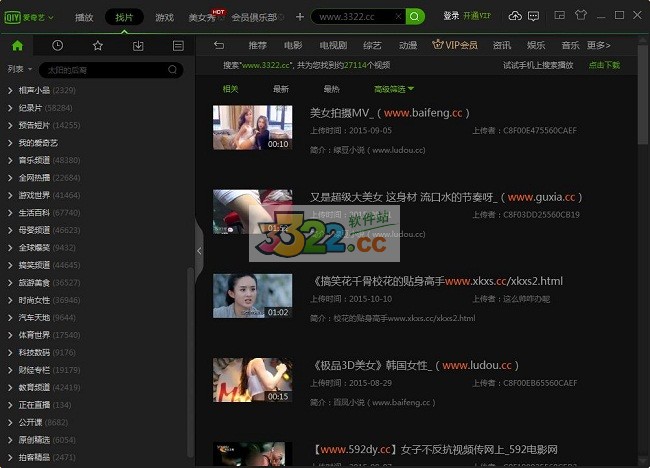Click the 点击下载 link

603,65
